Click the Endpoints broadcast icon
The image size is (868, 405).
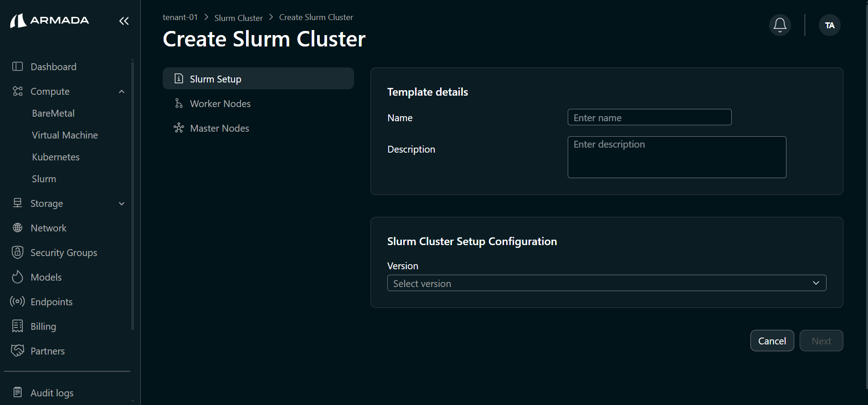[17, 302]
